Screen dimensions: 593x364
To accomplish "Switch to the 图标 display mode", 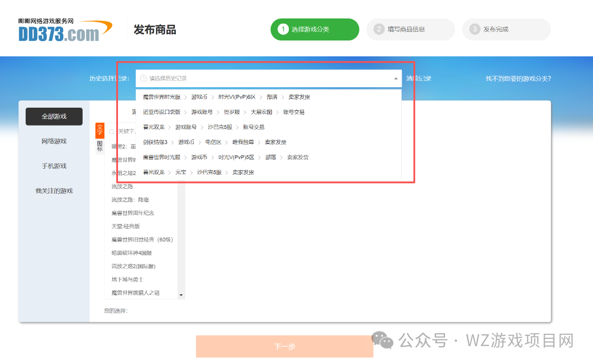I will coord(99,144).
